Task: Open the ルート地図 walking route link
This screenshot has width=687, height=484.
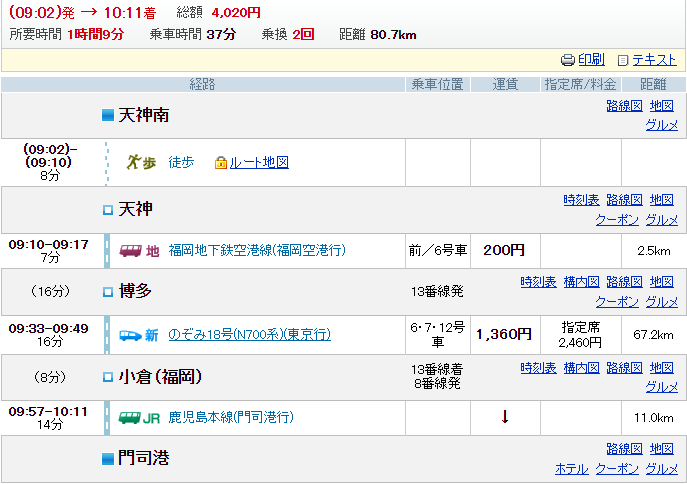Action: coord(259,162)
